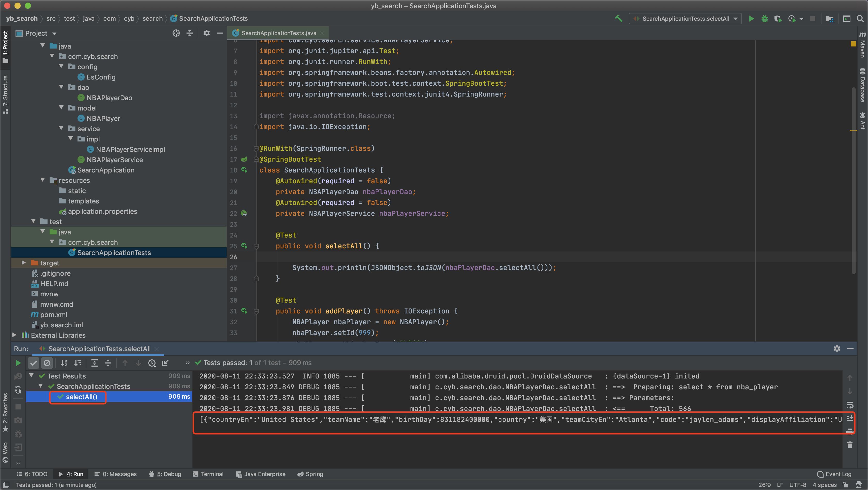
Task: Toggle show passed tests checkmark
Action: [x=33, y=363]
